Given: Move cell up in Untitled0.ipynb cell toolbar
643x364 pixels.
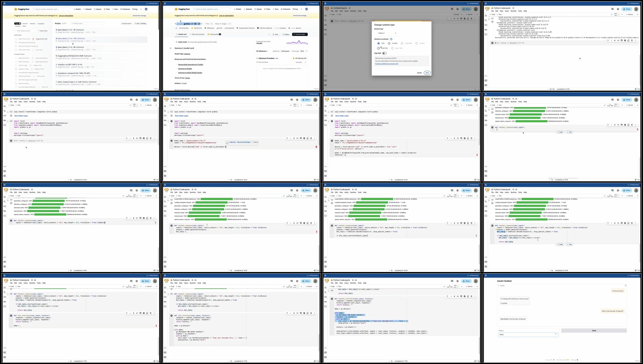Looking at the screenshot, I should 447,19.
